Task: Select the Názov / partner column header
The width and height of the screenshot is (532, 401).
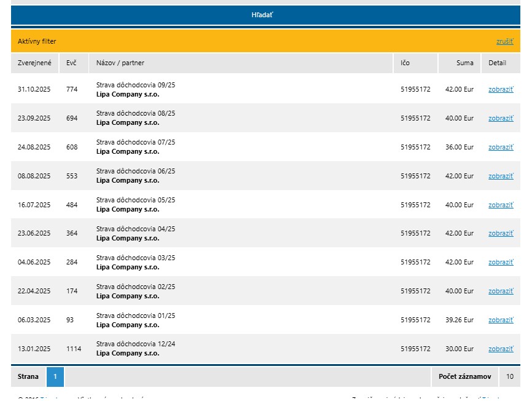Action: (120, 63)
